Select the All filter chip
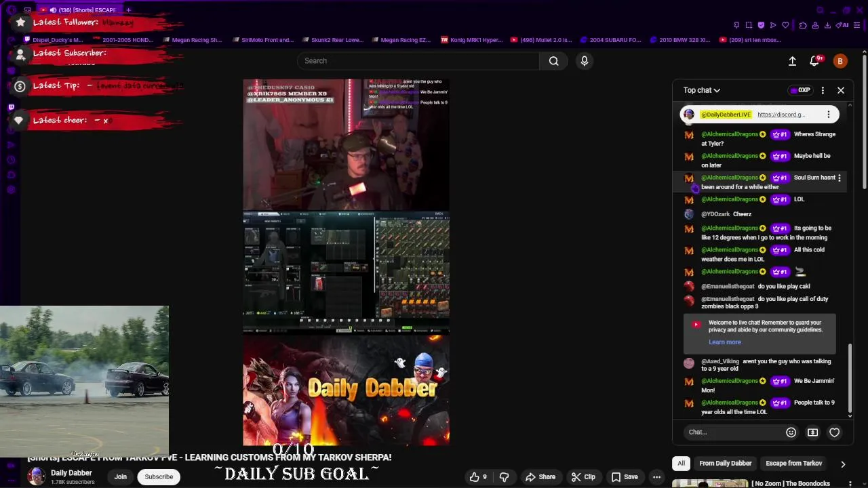 tap(681, 464)
